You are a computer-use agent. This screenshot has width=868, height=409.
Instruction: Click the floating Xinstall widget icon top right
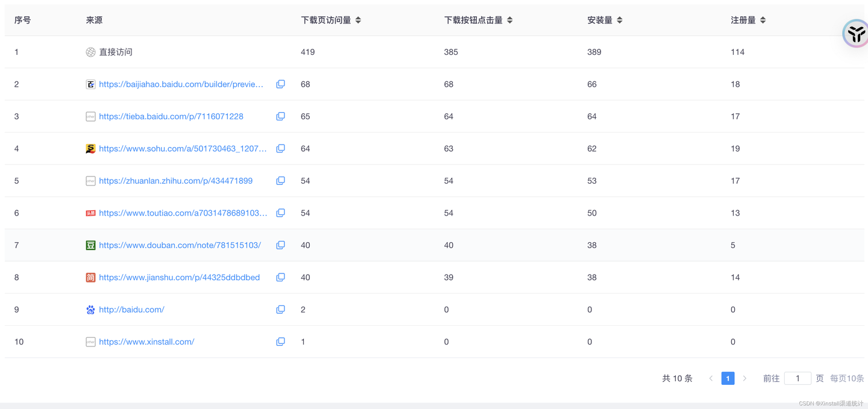855,33
